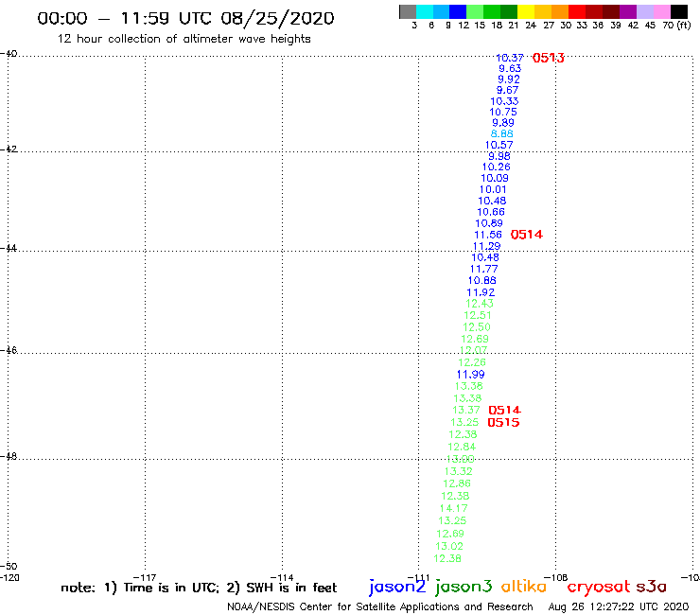Select the 11.56 wave height reading
The image size is (700, 615).
click(x=488, y=235)
